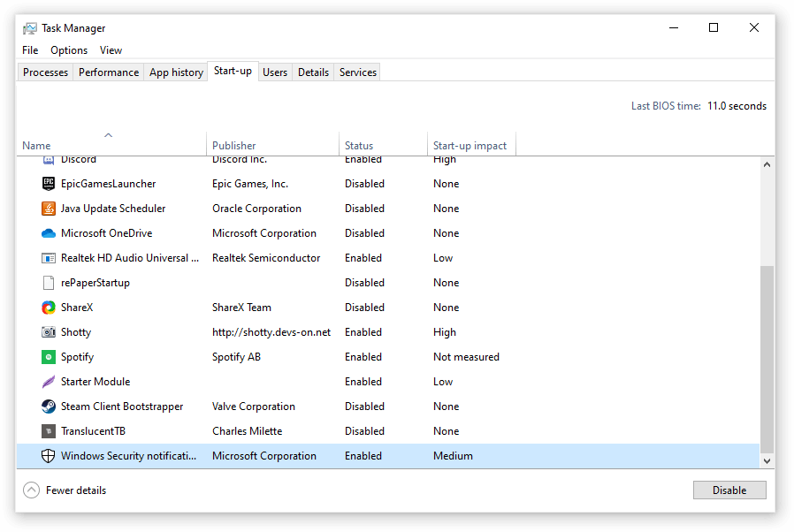Click the Realtek HD Audio icon

[48, 258]
